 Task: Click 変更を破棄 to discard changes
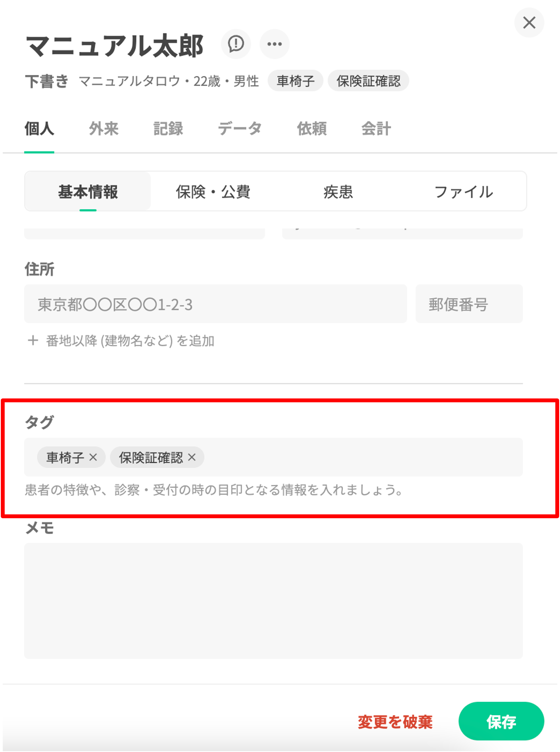click(395, 722)
